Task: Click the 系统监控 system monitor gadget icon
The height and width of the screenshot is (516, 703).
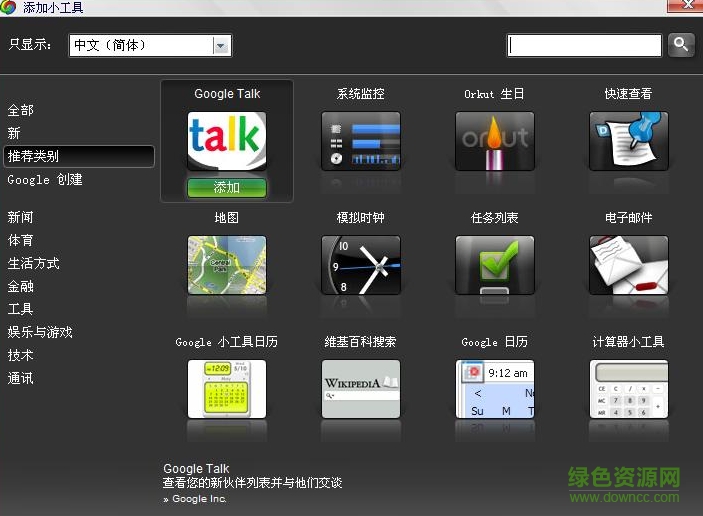Action: tap(360, 141)
